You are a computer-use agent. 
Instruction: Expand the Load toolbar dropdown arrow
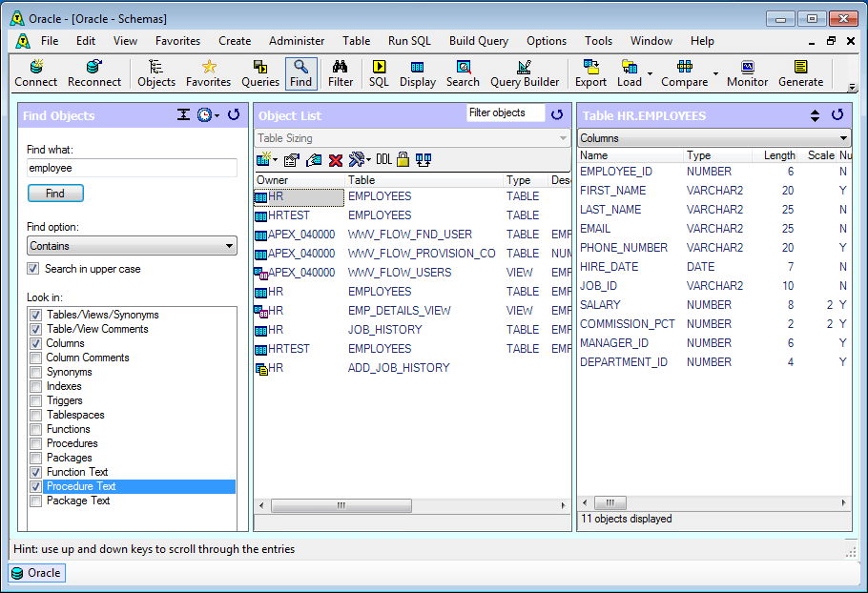650,73
